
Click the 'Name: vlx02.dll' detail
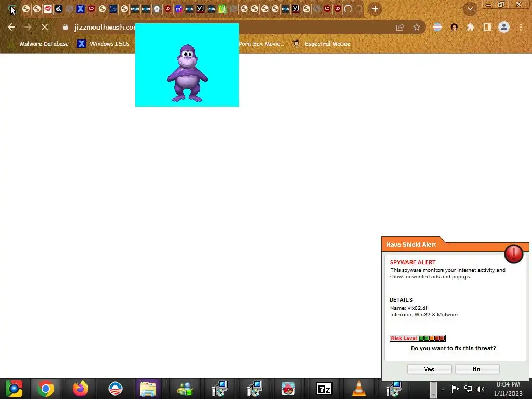click(x=409, y=308)
